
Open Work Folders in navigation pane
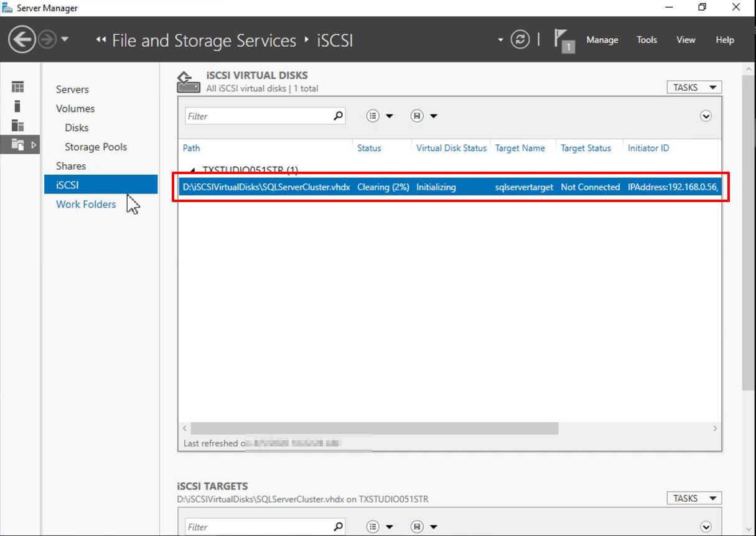coord(86,204)
